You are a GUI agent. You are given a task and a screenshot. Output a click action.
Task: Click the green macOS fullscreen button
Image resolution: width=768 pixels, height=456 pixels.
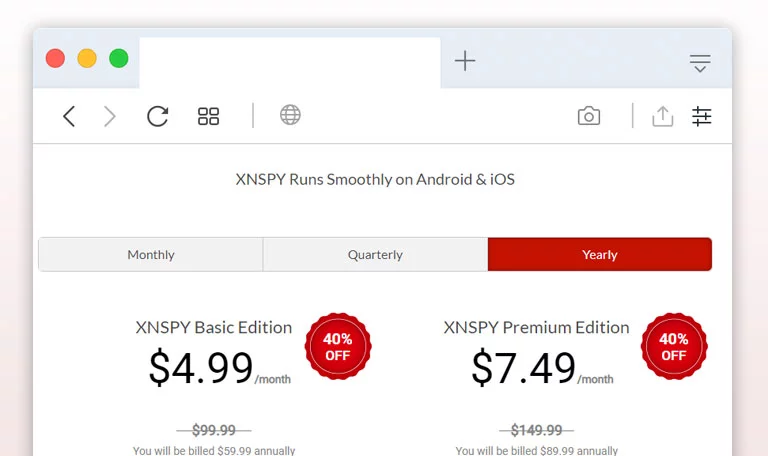click(119, 58)
